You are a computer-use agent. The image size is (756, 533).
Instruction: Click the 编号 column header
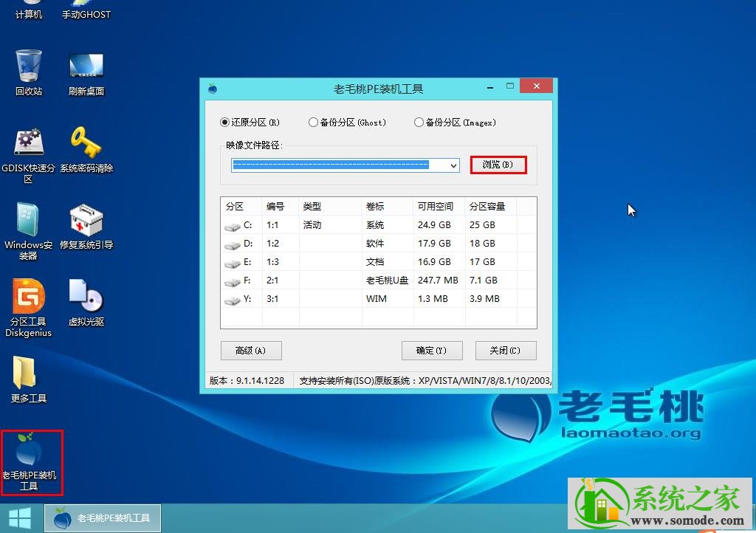(x=281, y=206)
